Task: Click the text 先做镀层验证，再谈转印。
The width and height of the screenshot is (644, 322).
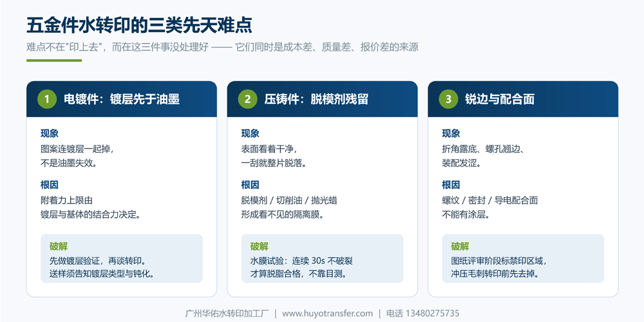Action: tap(98, 261)
